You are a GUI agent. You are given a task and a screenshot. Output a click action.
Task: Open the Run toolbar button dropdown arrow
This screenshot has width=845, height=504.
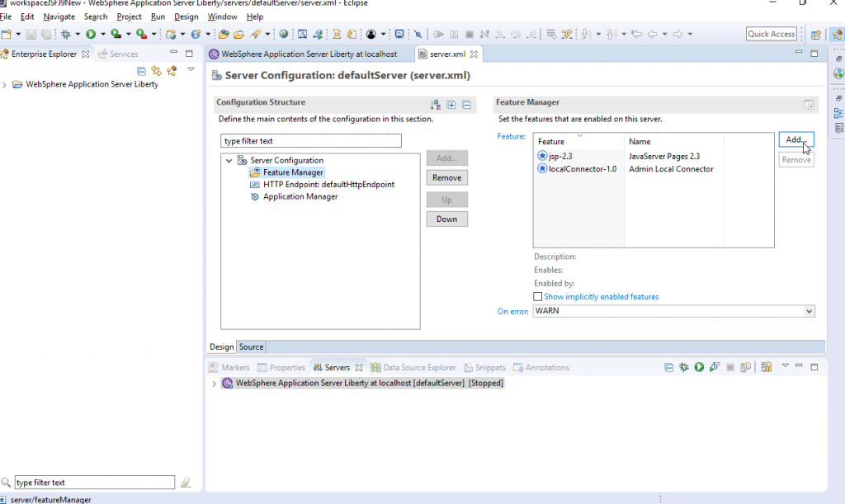tap(103, 34)
